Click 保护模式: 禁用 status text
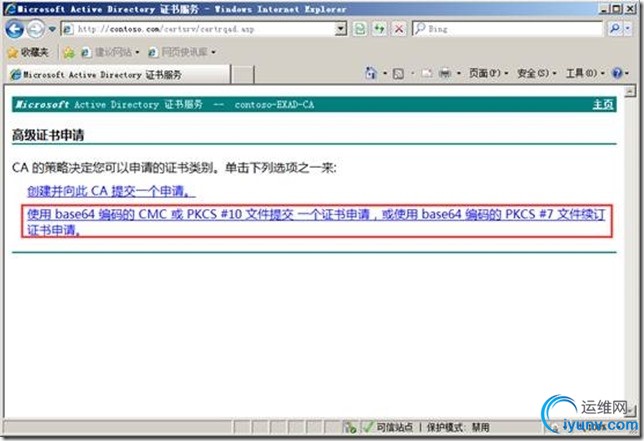Screen dimensions: 644x441 (x=458, y=427)
